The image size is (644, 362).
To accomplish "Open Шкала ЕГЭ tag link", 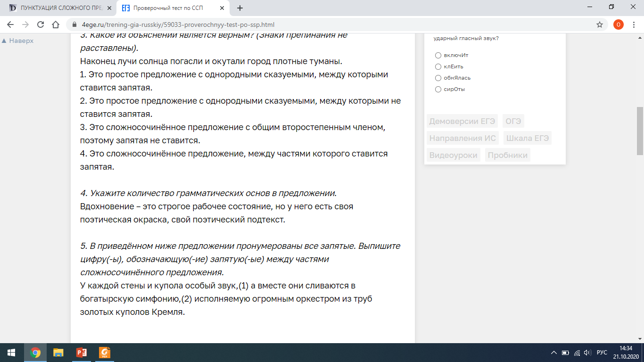I will [x=528, y=138].
